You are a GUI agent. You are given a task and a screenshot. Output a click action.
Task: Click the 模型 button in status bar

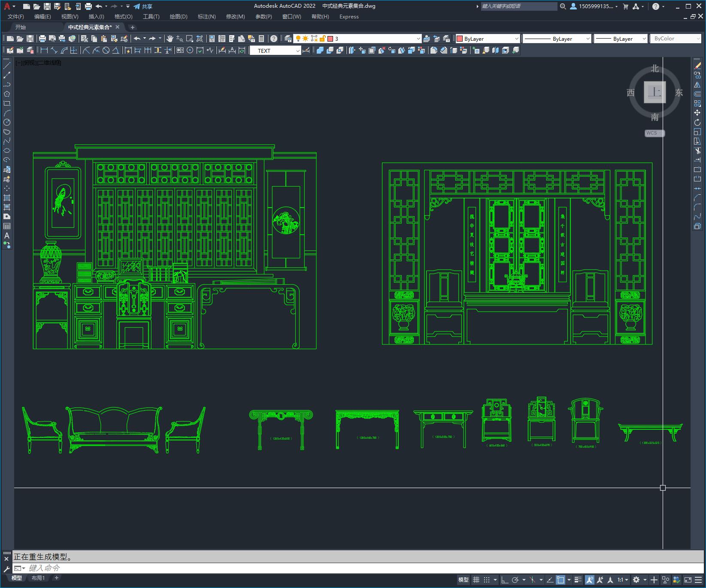pos(464,580)
